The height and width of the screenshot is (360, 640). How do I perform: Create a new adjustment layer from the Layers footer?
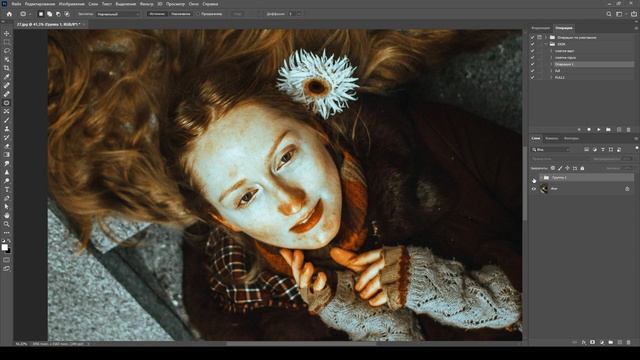602,342
